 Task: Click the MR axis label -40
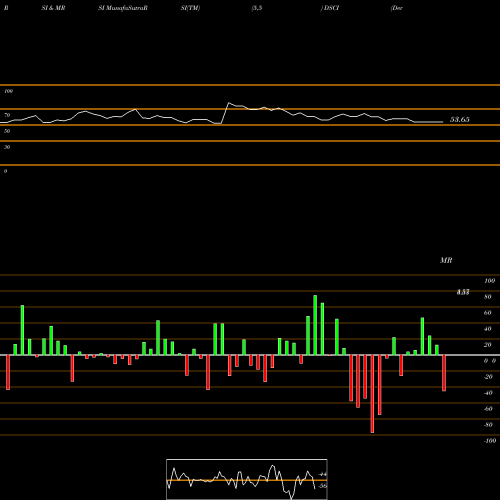click(488, 393)
